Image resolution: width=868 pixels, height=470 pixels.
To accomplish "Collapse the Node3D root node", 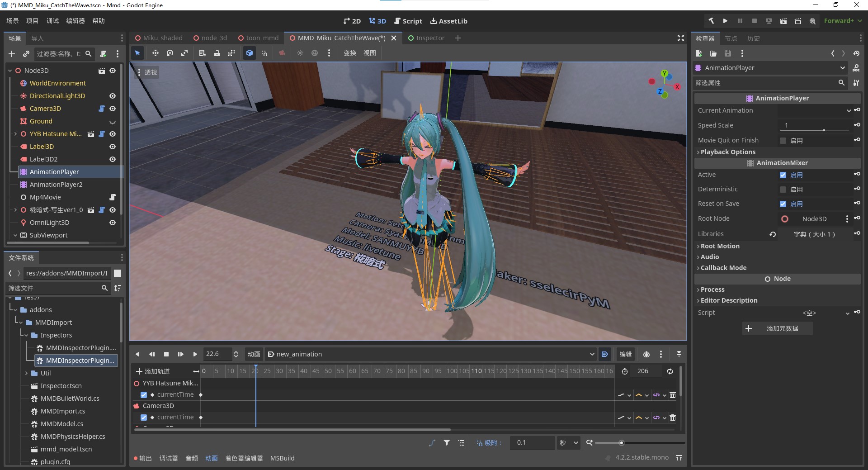I will point(10,71).
